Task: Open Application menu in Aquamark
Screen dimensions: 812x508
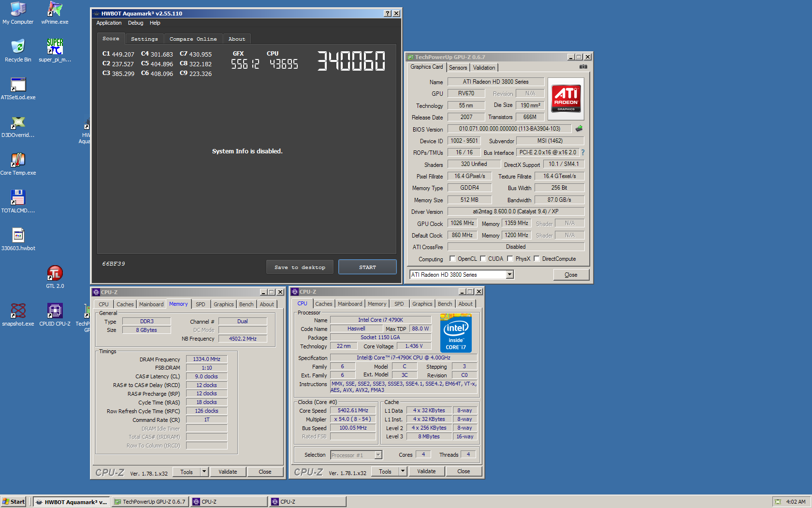Action: pos(109,23)
